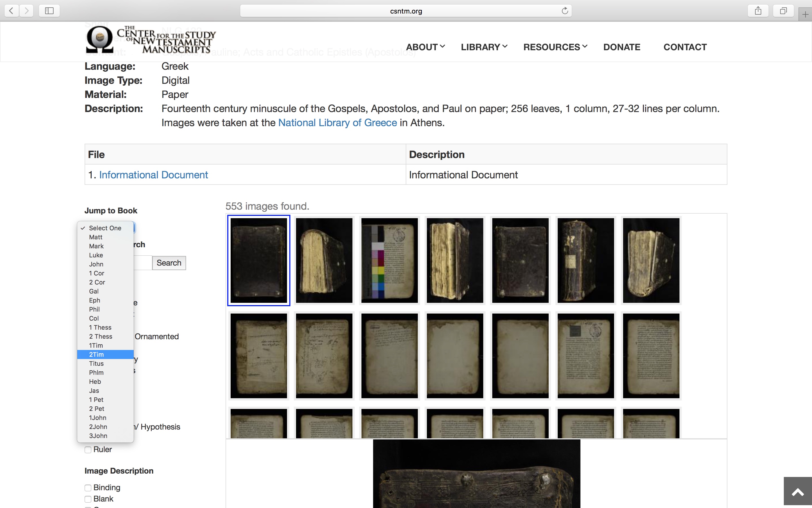812x508 pixels.
Task: Check the Blank checkbox
Action: click(x=88, y=499)
